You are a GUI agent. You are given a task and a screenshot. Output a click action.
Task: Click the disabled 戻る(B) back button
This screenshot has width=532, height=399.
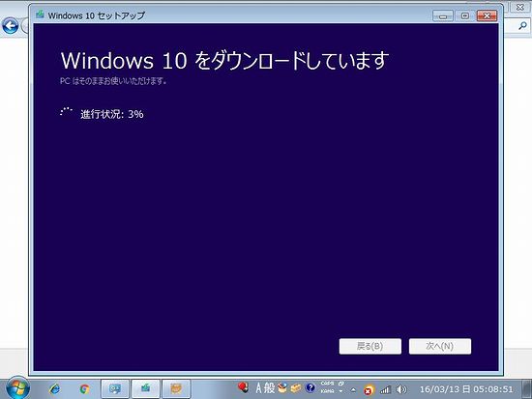point(370,346)
